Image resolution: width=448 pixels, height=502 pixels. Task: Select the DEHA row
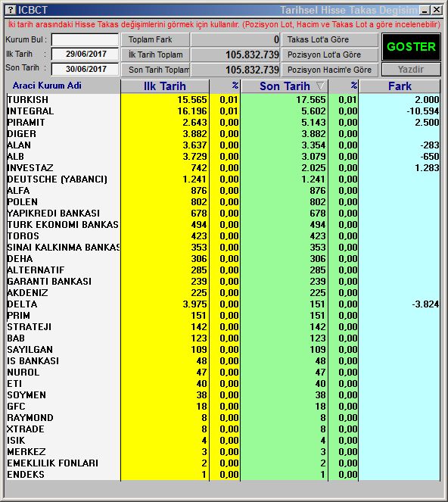pyautogui.click(x=223, y=259)
